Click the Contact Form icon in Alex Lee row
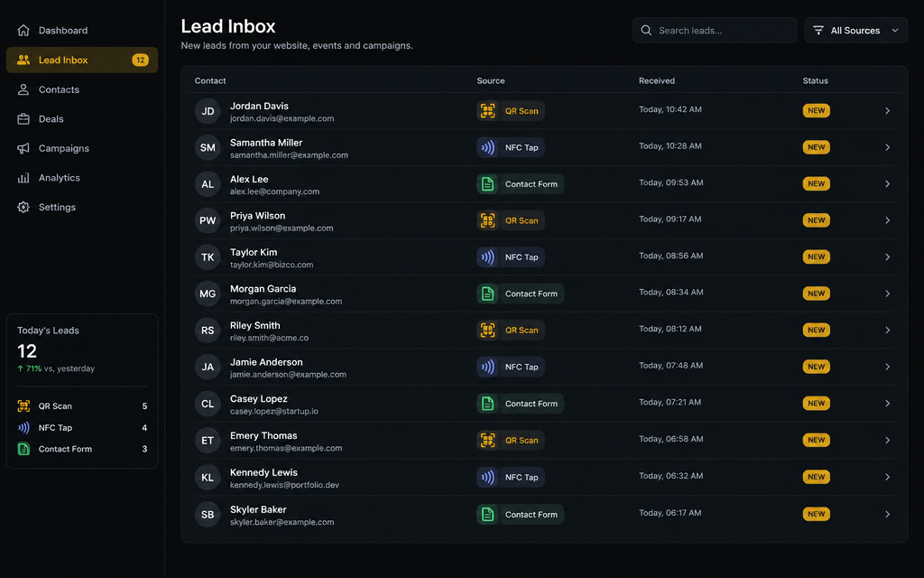 [487, 184]
